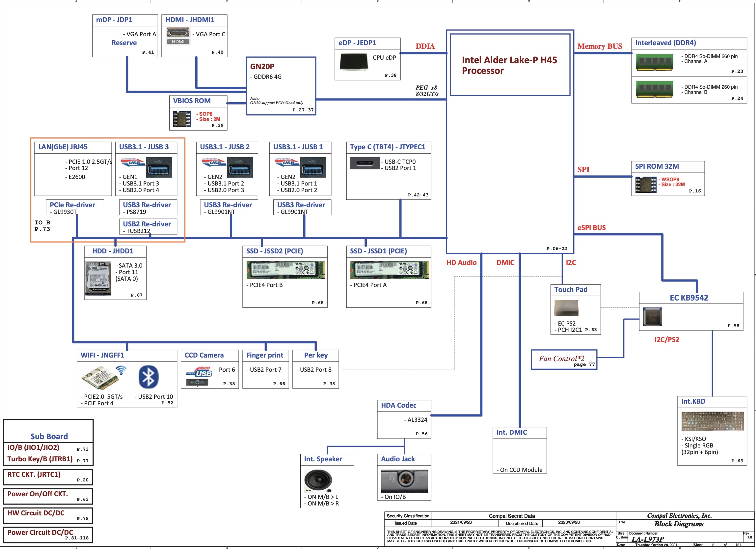The height and width of the screenshot is (549, 756).
Task: Select the Intel Alder Lake-P H45 Processor block
Action: [510, 65]
